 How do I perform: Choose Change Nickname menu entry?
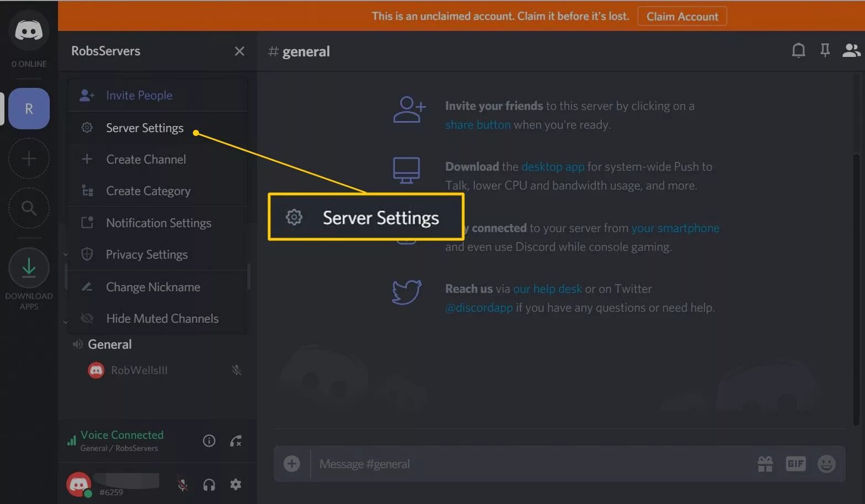coord(158,287)
